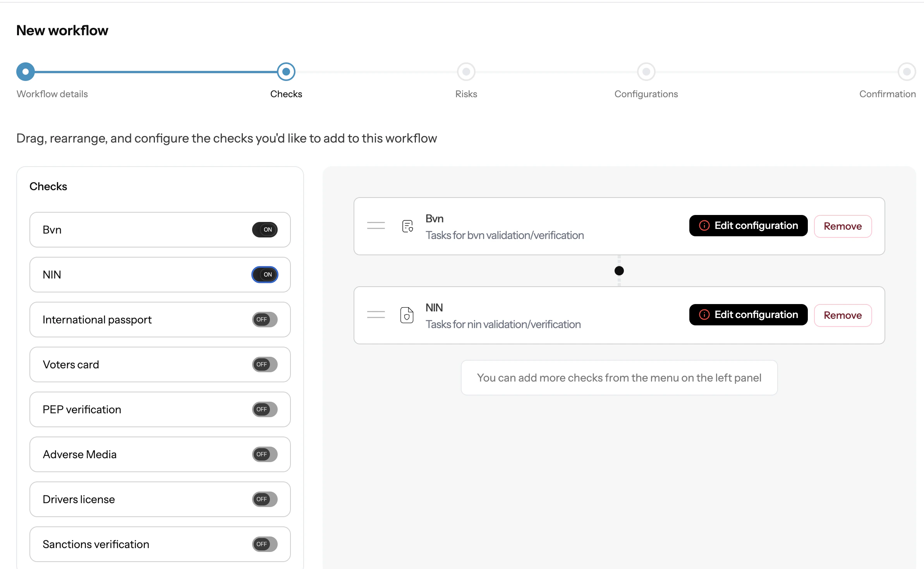Click the connector dot between Bvn and NIN
924x569 pixels.
619,271
